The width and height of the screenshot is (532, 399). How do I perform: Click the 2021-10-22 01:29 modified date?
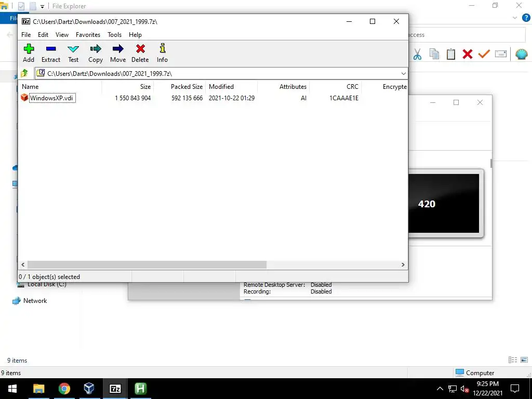pos(232,98)
